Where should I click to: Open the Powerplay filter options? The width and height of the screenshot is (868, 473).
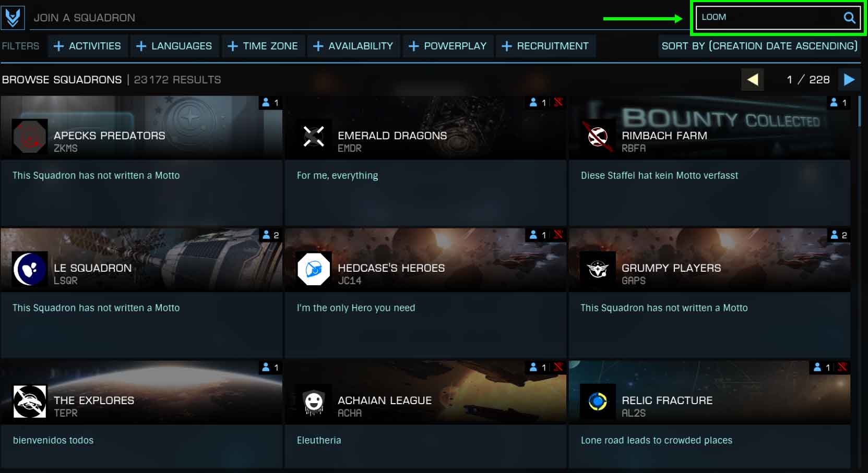coord(447,46)
